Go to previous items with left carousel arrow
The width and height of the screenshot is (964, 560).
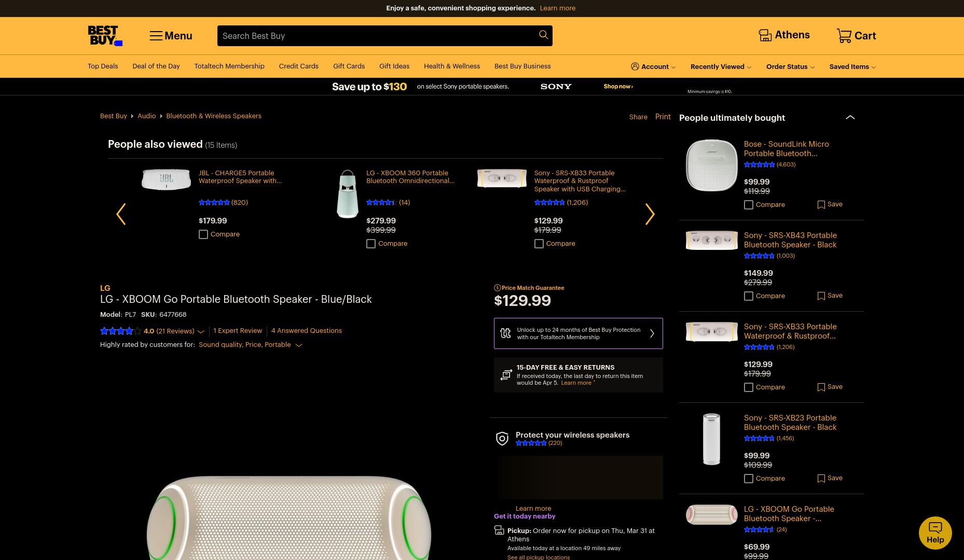121,214
